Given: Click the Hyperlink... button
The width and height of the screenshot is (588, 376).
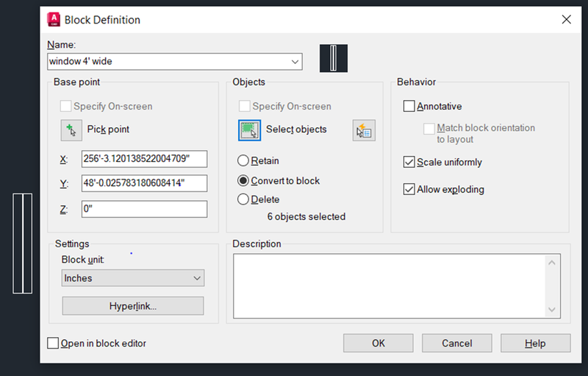Looking at the screenshot, I should 133,306.
